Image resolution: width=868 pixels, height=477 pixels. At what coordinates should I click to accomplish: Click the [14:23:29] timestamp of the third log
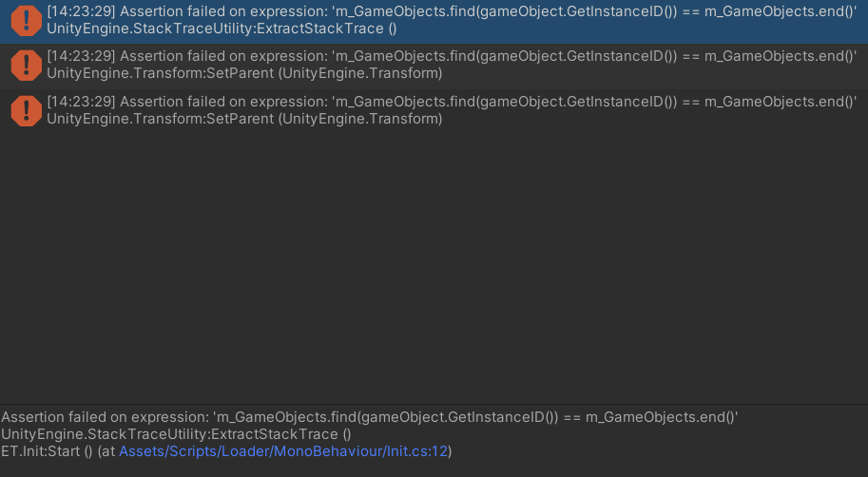(x=81, y=102)
